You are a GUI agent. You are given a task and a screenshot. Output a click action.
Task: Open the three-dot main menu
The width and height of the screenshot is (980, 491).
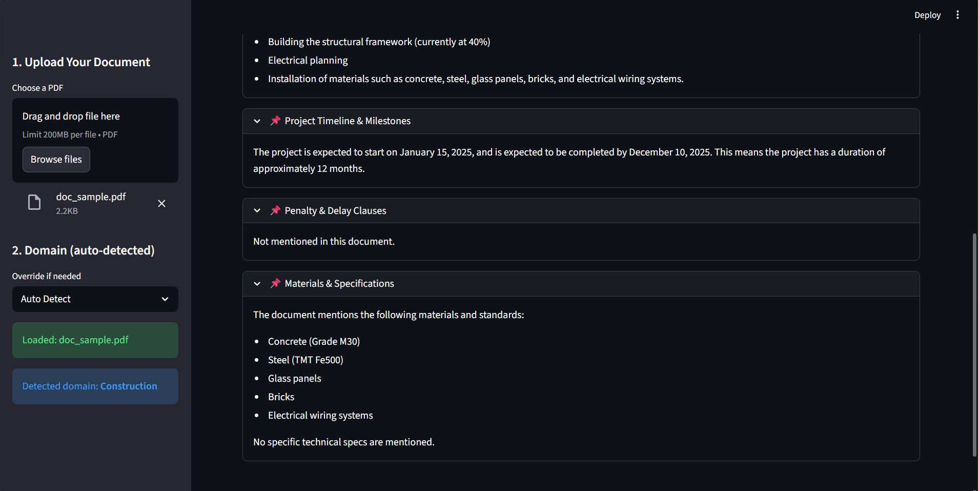957,15
